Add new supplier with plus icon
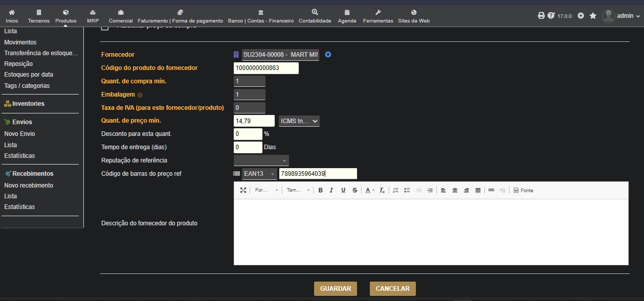The width and height of the screenshot is (644, 301). point(328,54)
